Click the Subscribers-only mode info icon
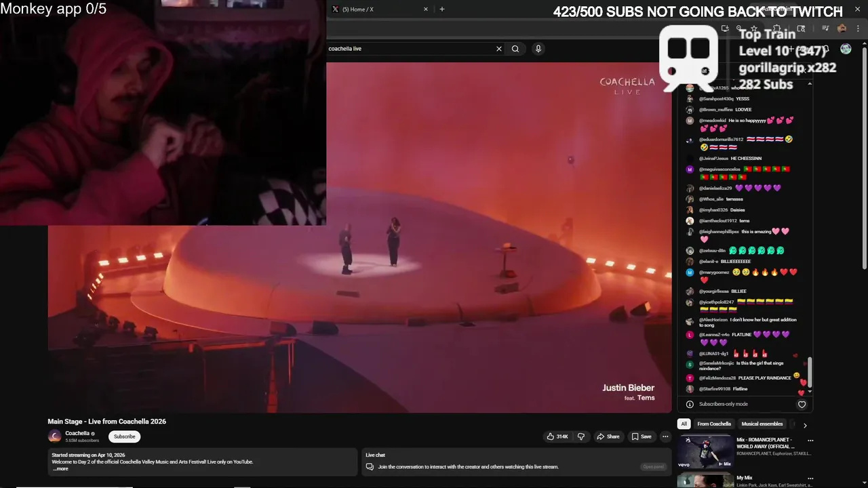Viewport: 868px width, 488px height. coord(690,404)
